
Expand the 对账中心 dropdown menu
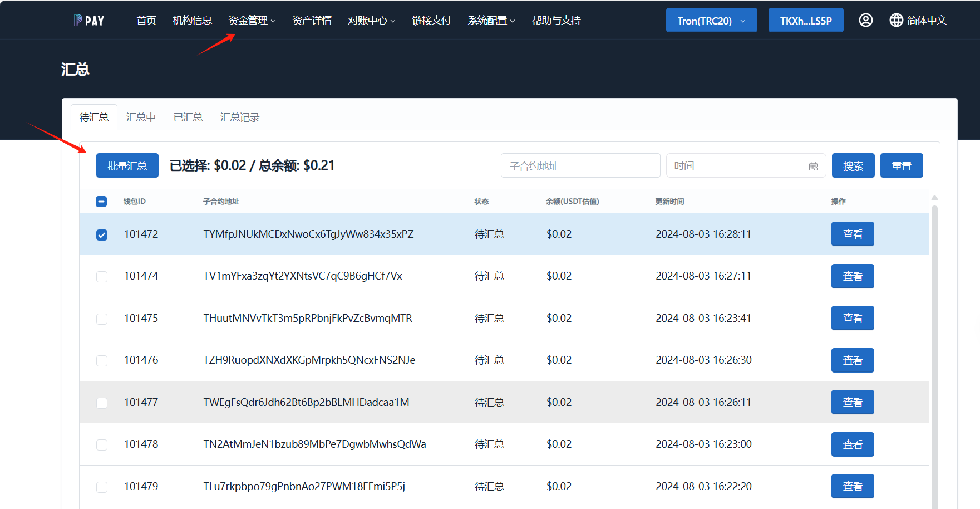372,21
